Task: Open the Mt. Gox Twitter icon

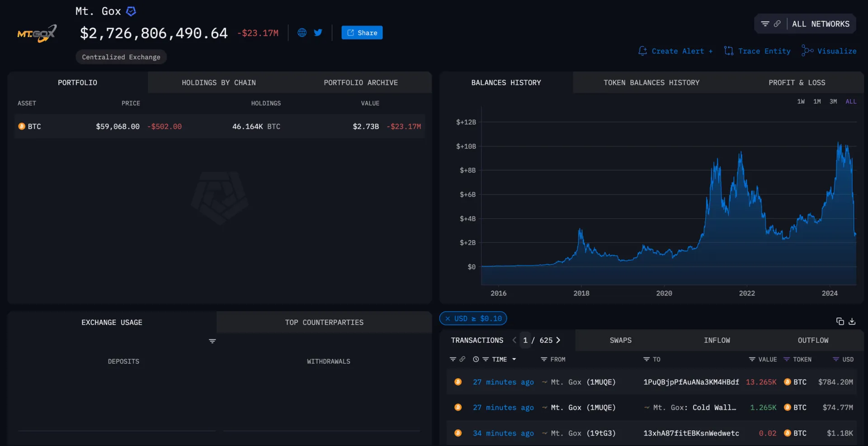Action: click(x=318, y=33)
